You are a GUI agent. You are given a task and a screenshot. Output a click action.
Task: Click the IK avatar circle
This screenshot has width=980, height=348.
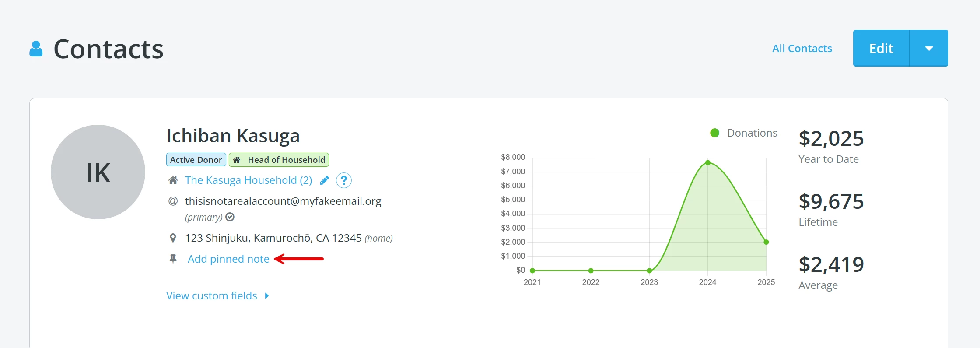click(98, 172)
